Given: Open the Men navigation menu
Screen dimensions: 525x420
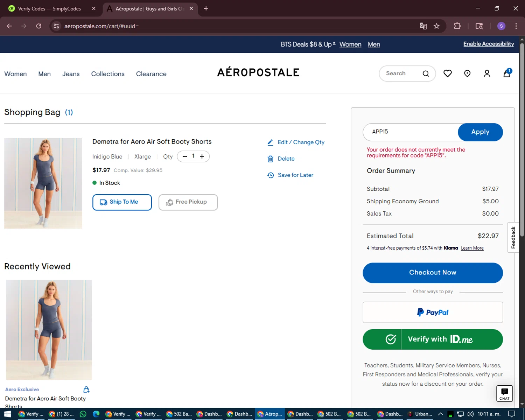Looking at the screenshot, I should pyautogui.click(x=44, y=74).
